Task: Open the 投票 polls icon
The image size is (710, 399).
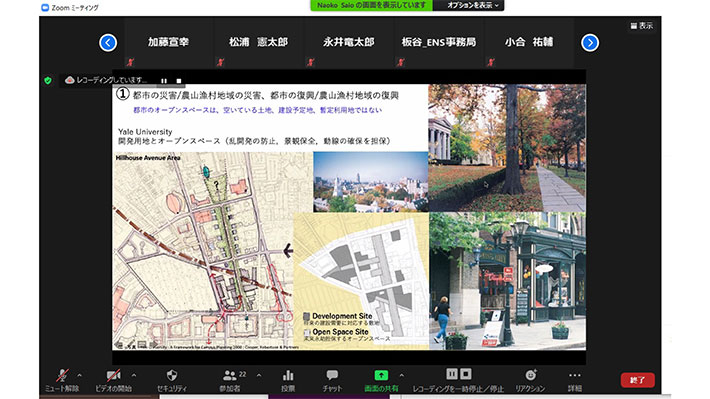Action: (288, 380)
